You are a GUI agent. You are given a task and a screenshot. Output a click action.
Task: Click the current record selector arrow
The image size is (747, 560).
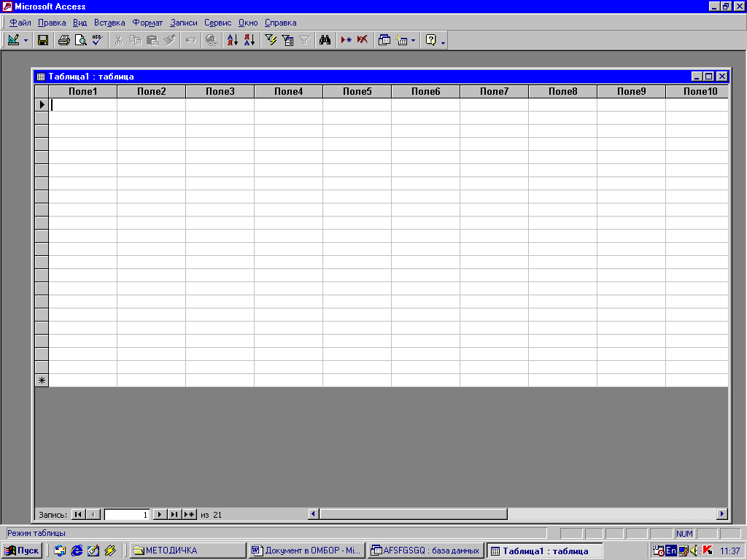pos(42,105)
